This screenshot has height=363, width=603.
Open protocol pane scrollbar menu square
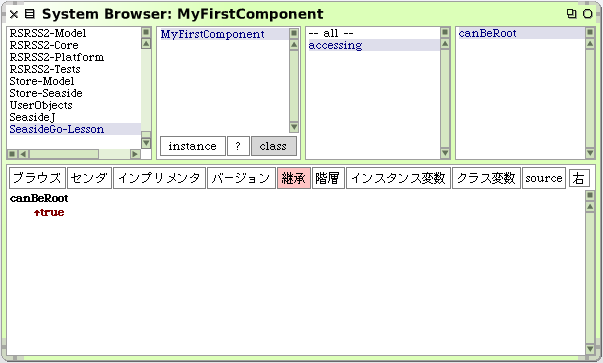click(445, 32)
